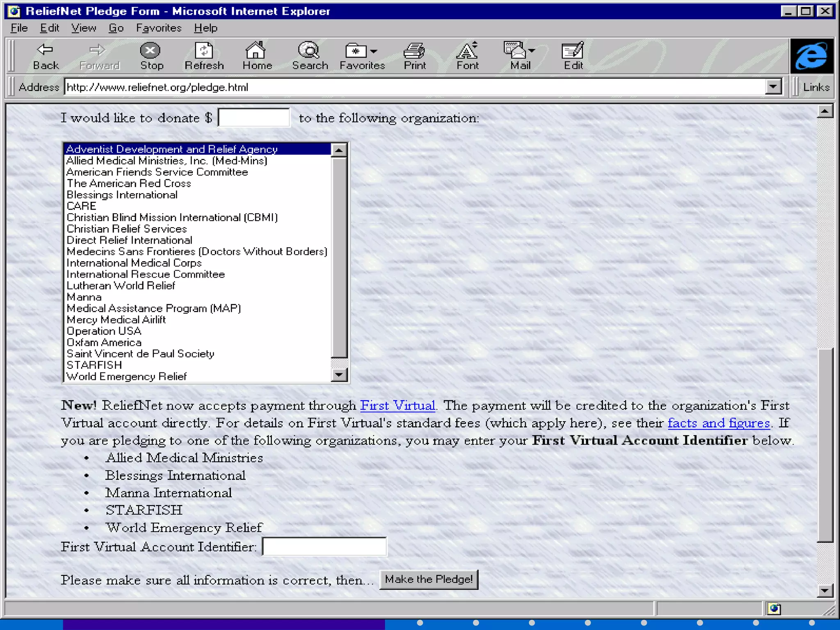Open the Favorites menu in menu bar
840x630 pixels.
click(x=159, y=28)
